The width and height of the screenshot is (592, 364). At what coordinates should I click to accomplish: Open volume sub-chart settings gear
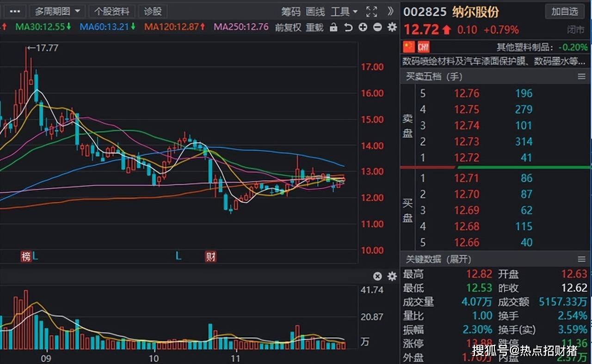coord(392,276)
